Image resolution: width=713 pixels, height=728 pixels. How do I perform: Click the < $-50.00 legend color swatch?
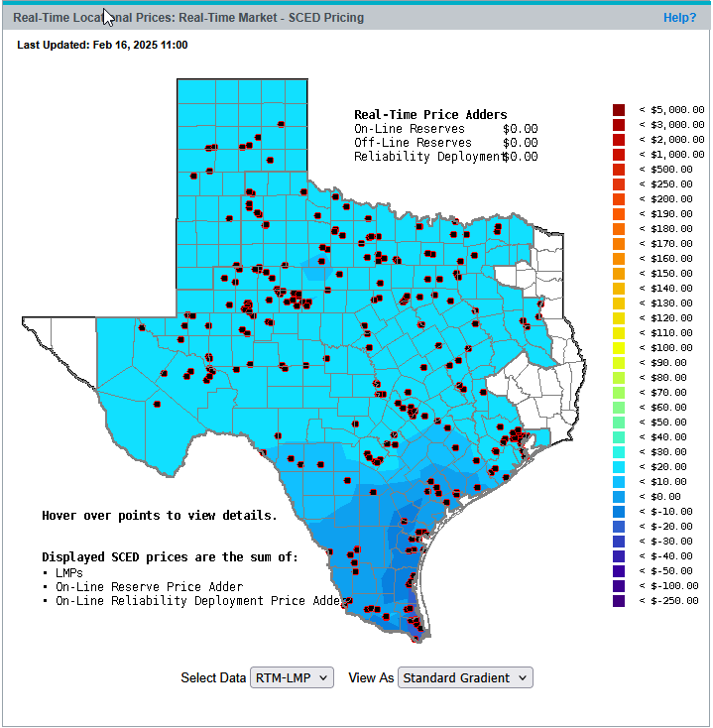point(619,570)
